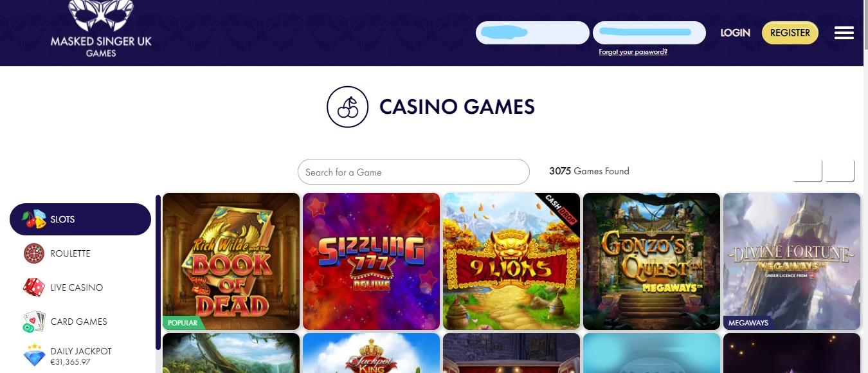The image size is (868, 373).
Task: Click the yellow REGISTER button
Action: coord(790,33)
